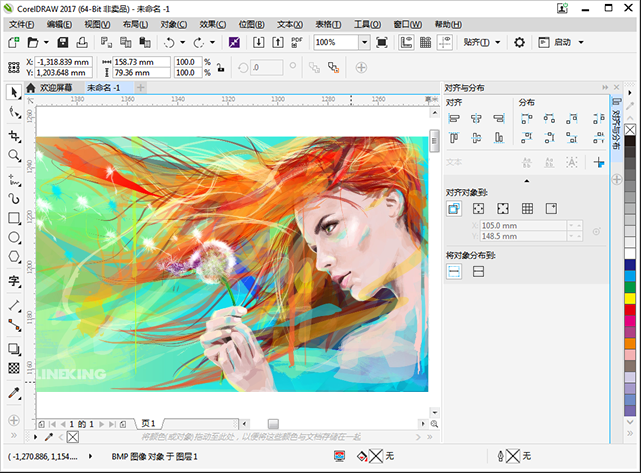The width and height of the screenshot is (641, 473).
Task: Toggle Show rulers button
Action: 406,42
